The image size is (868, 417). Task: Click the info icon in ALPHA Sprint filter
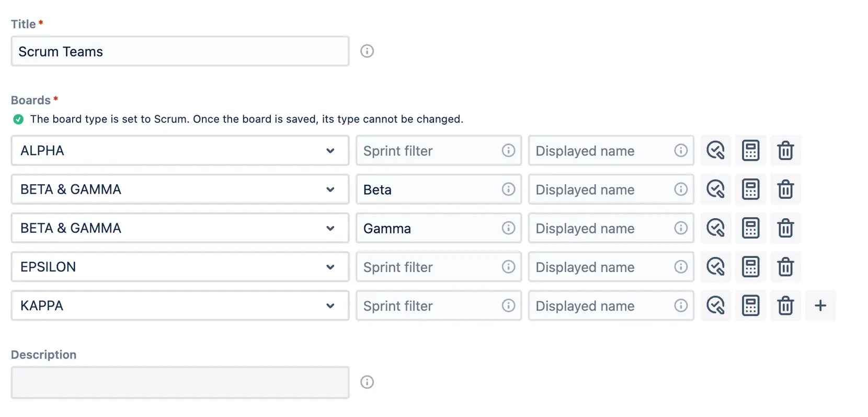pyautogui.click(x=508, y=151)
